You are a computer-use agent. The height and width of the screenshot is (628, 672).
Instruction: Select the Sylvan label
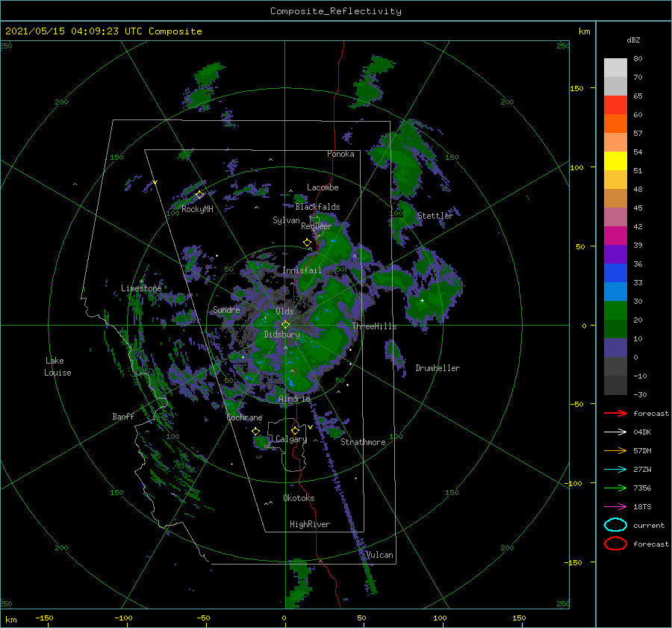tap(286, 220)
